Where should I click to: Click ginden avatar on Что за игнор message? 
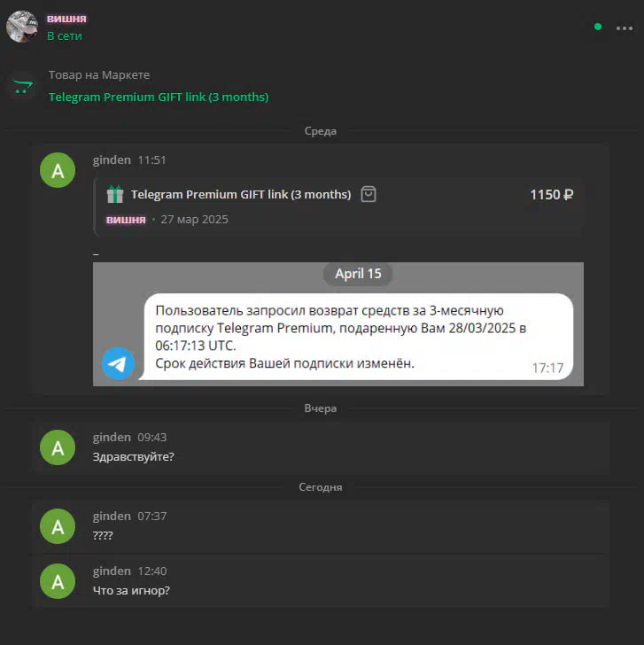pos(58,581)
